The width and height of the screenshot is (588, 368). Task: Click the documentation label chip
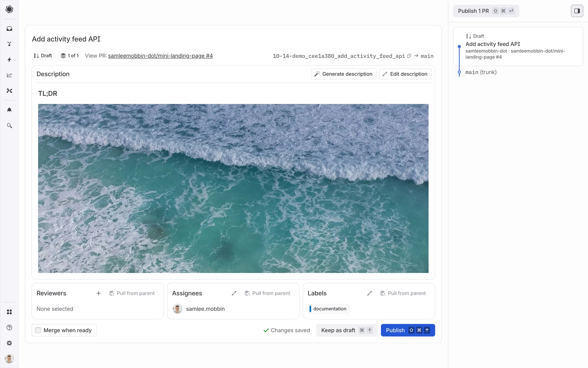tap(329, 309)
